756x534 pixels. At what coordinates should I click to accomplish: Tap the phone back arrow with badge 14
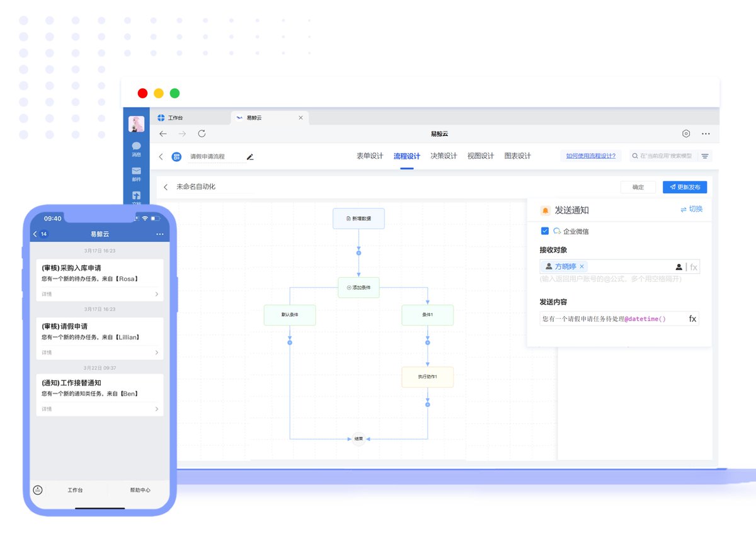(40, 234)
